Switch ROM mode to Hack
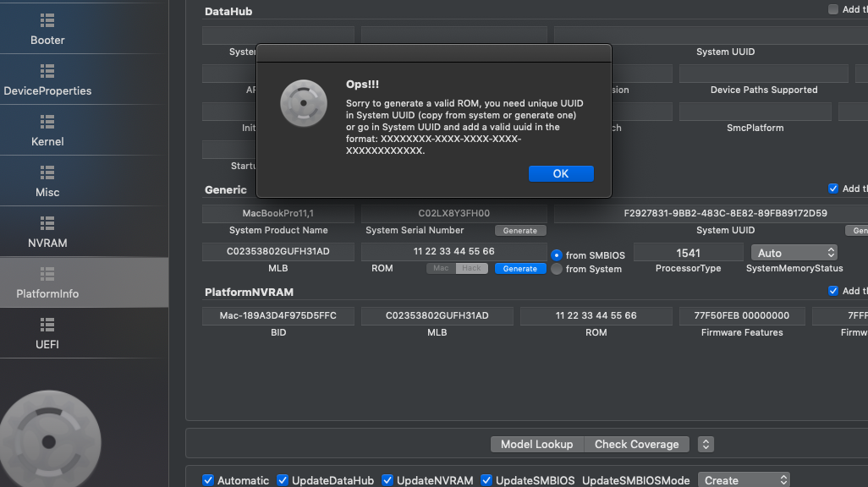 pos(472,267)
